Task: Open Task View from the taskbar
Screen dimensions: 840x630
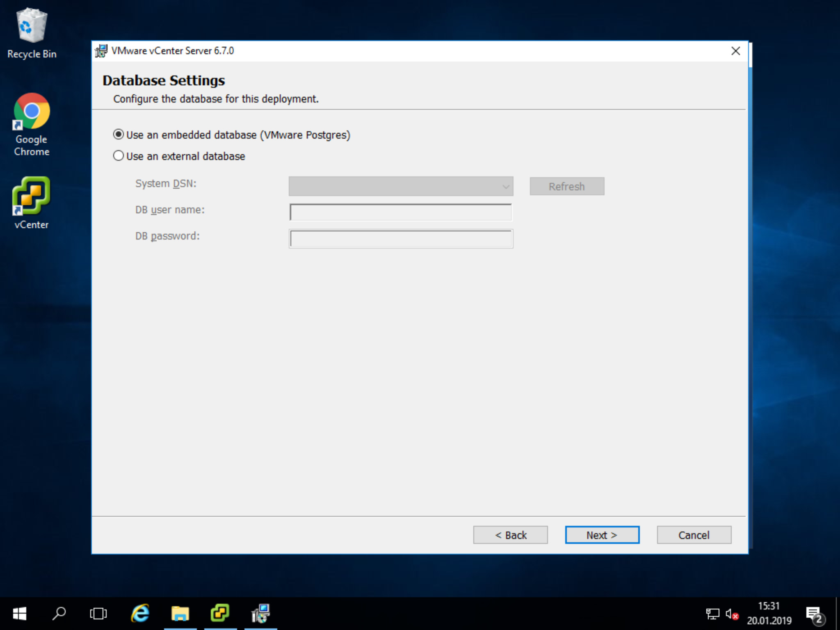Action: (x=98, y=614)
